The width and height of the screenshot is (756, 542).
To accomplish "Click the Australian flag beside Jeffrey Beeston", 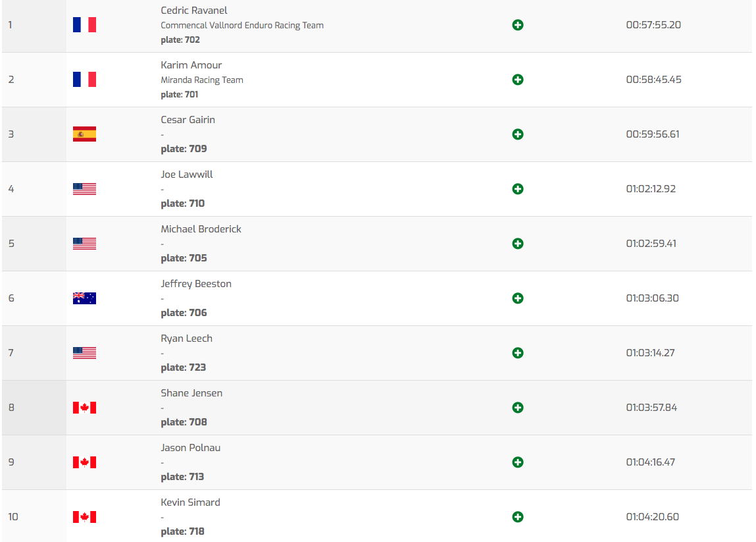I will pyautogui.click(x=84, y=298).
